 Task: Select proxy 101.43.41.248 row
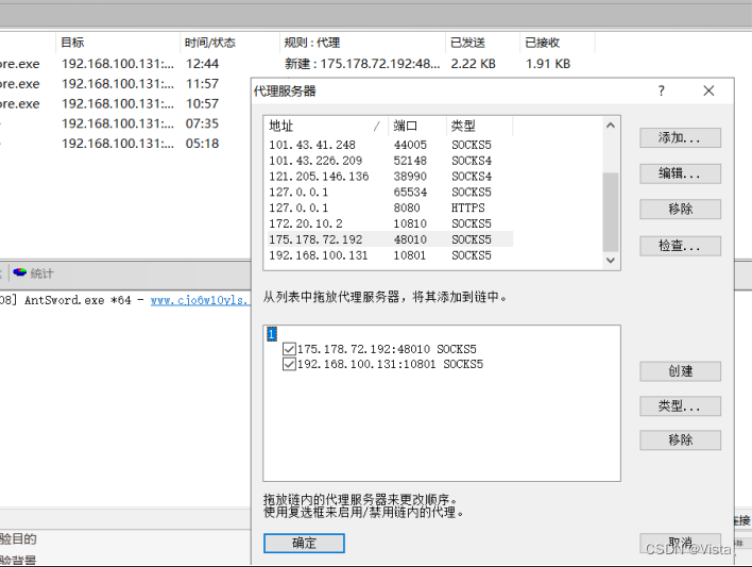[x=390, y=145]
